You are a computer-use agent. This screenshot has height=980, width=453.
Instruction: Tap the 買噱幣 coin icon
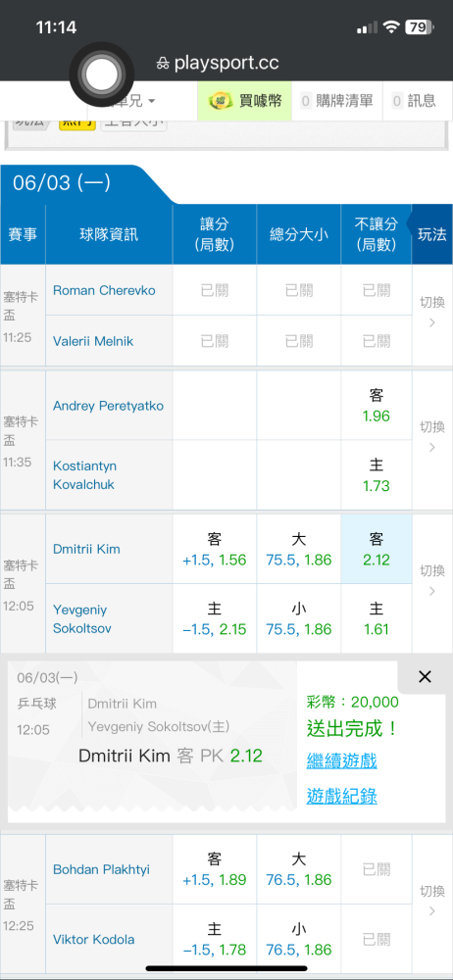[221, 101]
